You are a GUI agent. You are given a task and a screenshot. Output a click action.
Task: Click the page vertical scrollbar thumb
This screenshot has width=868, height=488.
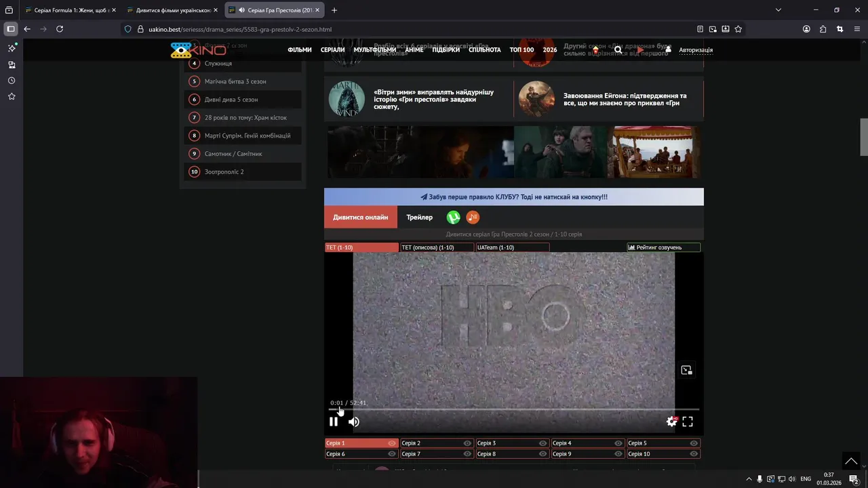(x=864, y=137)
